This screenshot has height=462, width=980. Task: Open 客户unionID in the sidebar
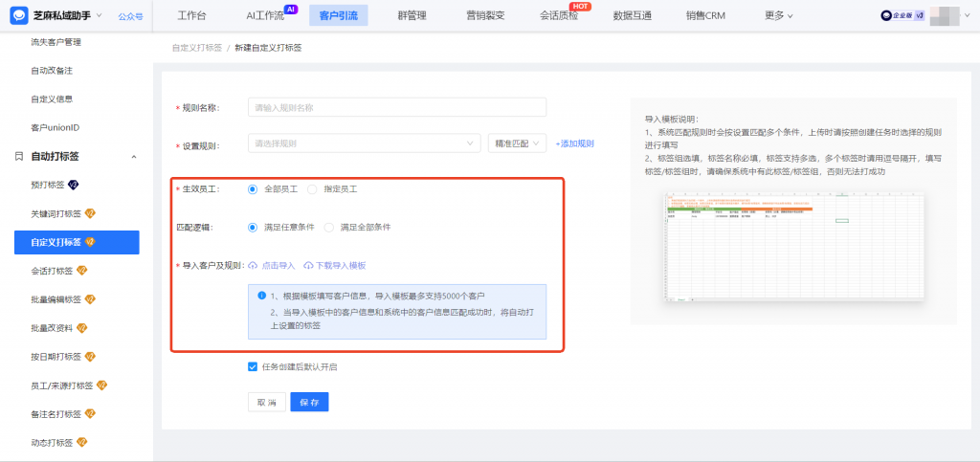tap(55, 127)
